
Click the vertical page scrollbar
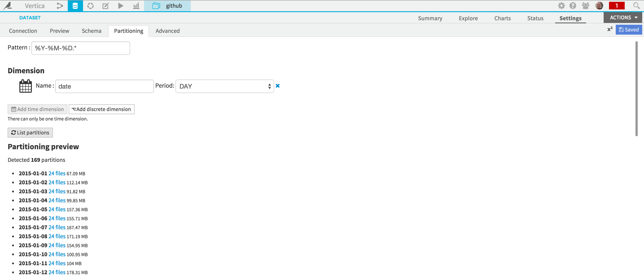pyautogui.click(x=636, y=89)
